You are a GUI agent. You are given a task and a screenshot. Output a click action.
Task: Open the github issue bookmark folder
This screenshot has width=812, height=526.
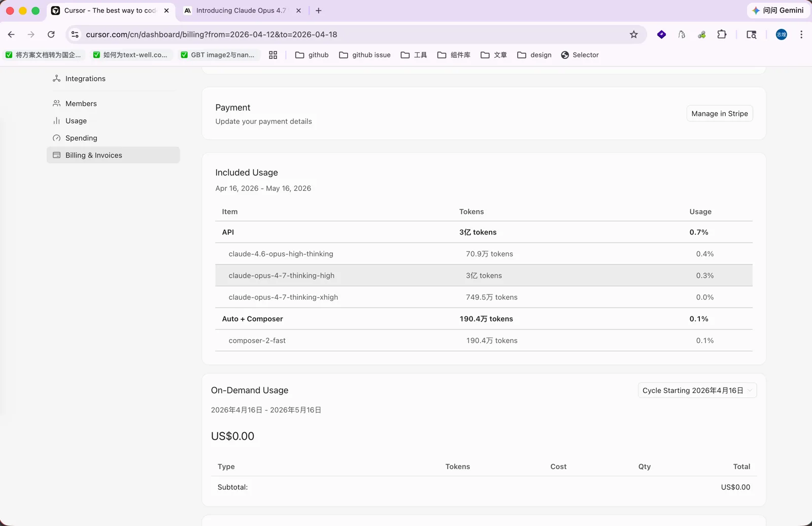pos(365,55)
